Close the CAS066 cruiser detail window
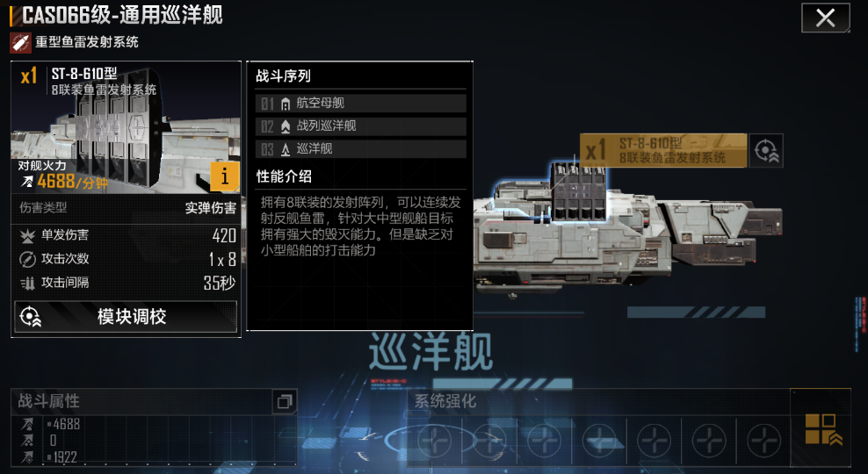 [825, 18]
